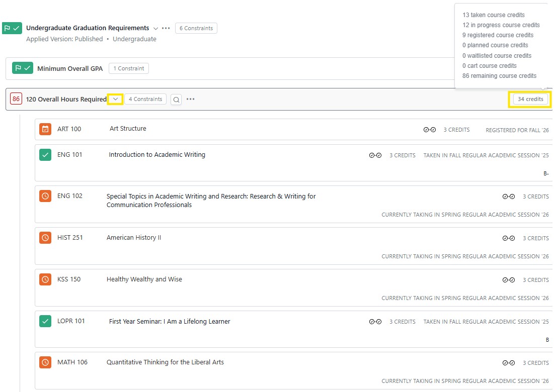Select the American History II title
This screenshot has width=554, height=392.
point(134,237)
